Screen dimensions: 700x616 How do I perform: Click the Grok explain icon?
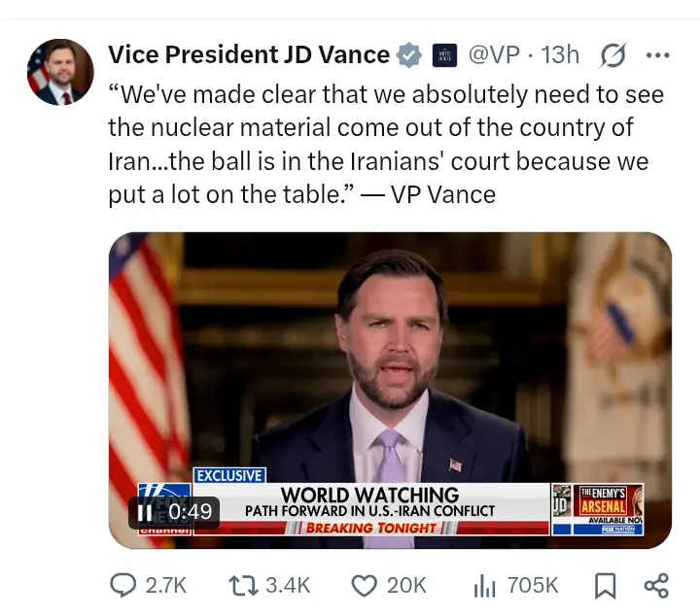[x=612, y=55]
